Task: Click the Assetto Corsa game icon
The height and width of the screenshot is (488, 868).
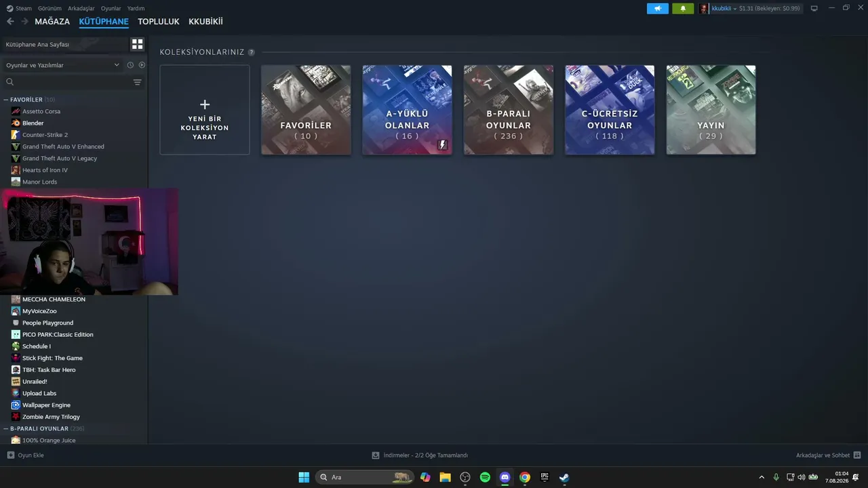Action: click(x=16, y=111)
